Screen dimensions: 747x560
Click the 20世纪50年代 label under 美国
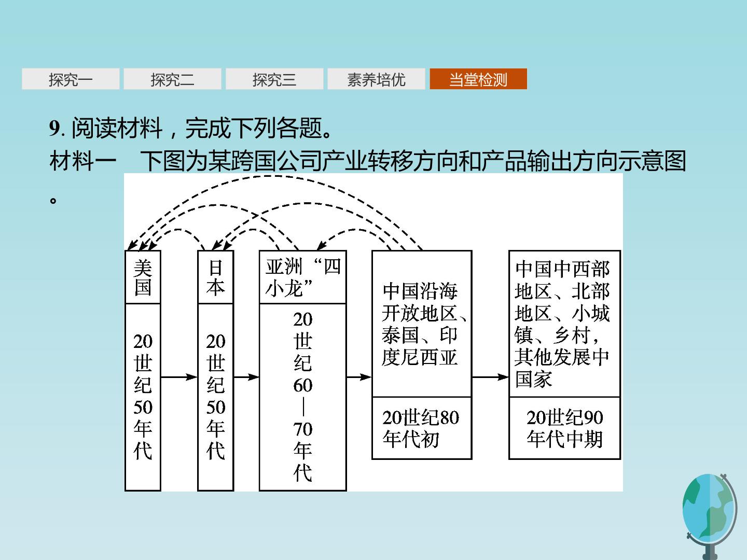143,397
